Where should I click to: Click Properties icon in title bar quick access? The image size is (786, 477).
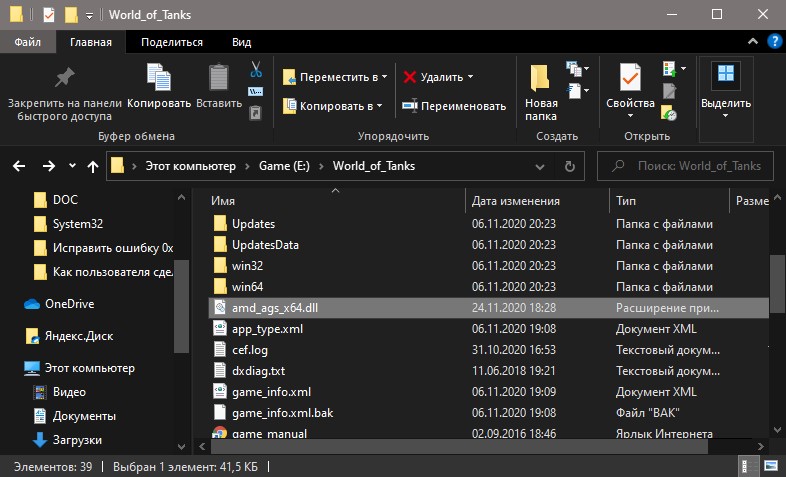(49, 15)
